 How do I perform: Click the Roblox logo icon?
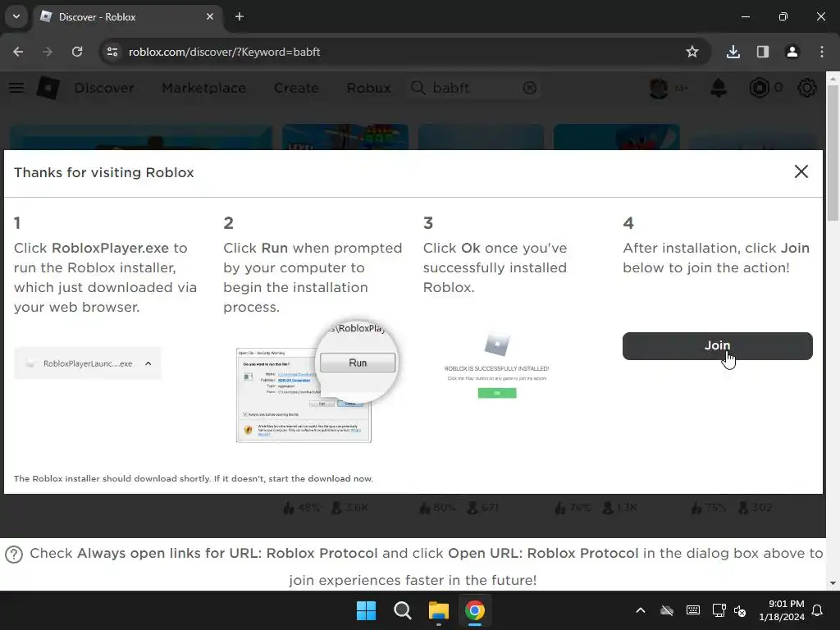click(48, 88)
